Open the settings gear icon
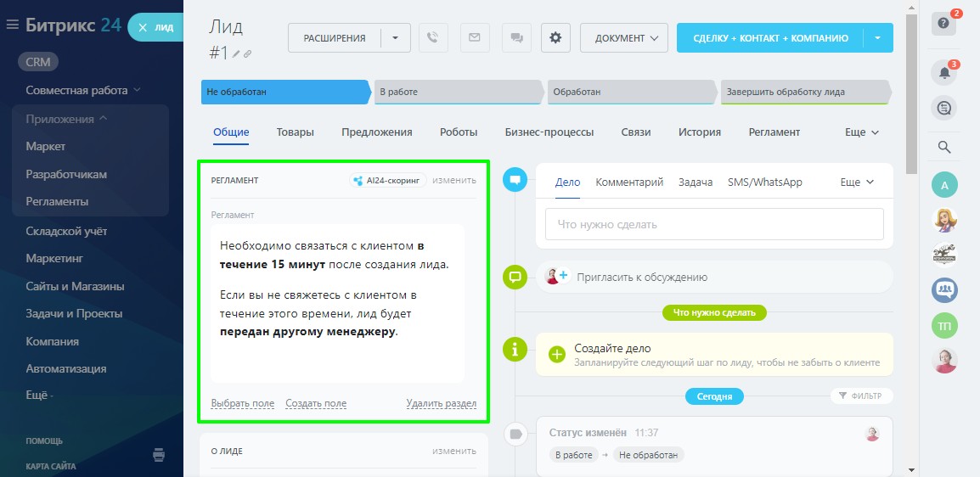 [x=555, y=37]
